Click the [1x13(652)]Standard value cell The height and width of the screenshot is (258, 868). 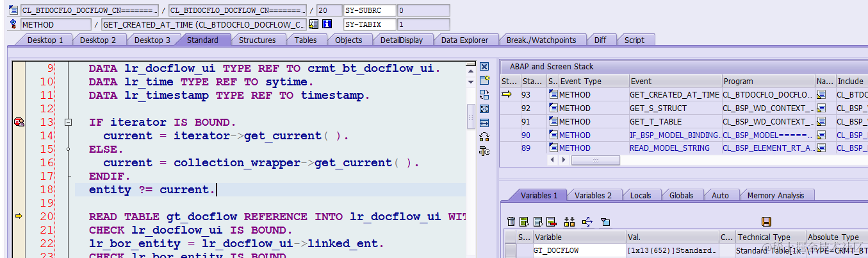pos(672,250)
